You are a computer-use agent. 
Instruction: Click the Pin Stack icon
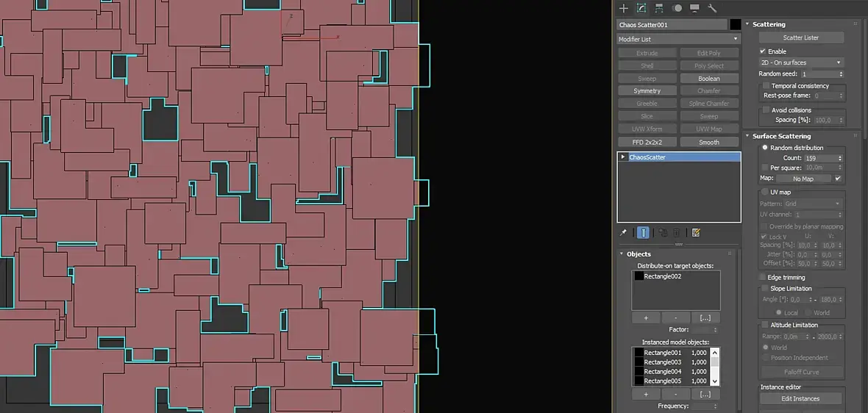(x=623, y=233)
